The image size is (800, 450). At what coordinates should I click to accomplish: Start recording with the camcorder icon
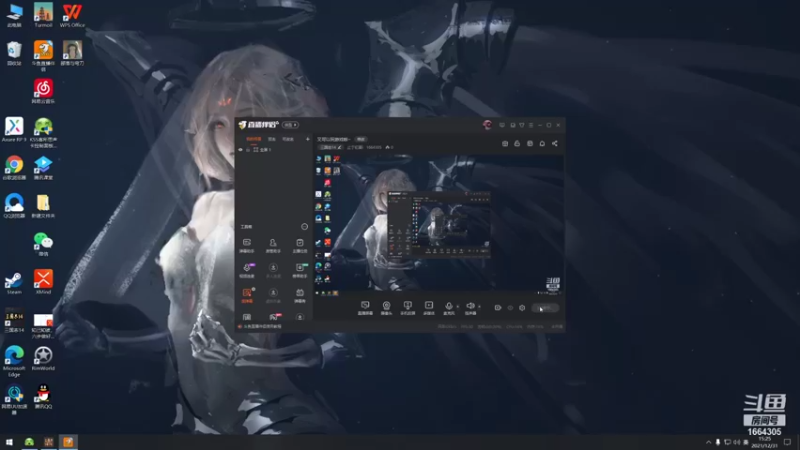tap(497, 308)
